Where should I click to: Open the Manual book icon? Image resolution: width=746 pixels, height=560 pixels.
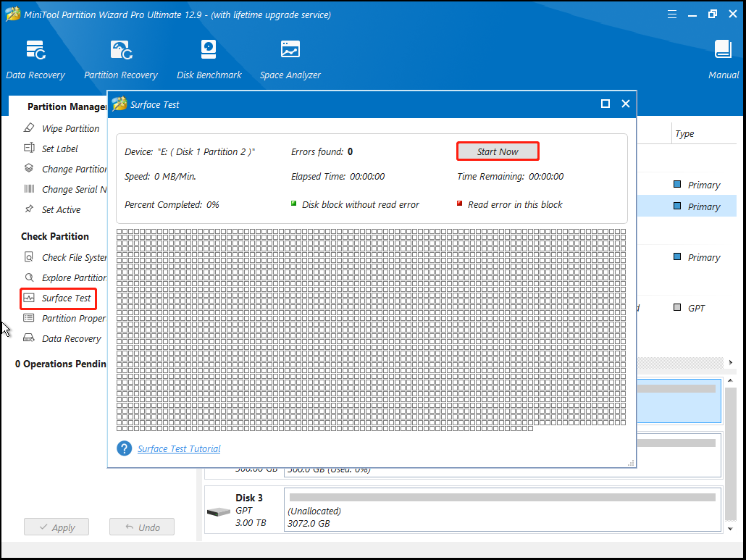click(723, 49)
